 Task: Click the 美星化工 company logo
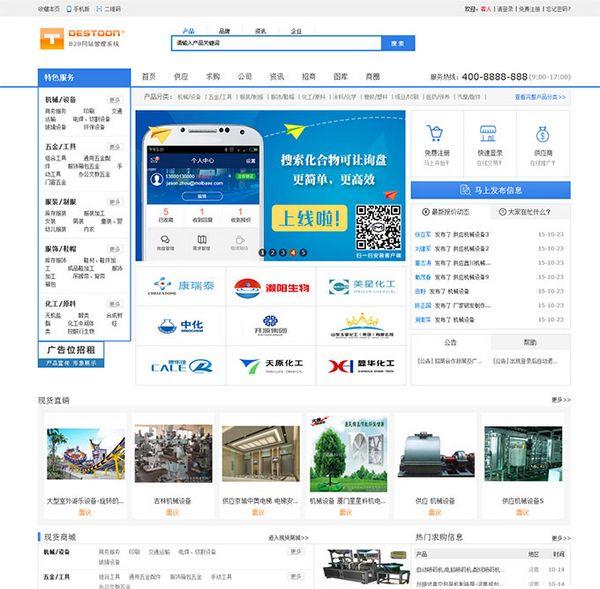click(x=362, y=286)
